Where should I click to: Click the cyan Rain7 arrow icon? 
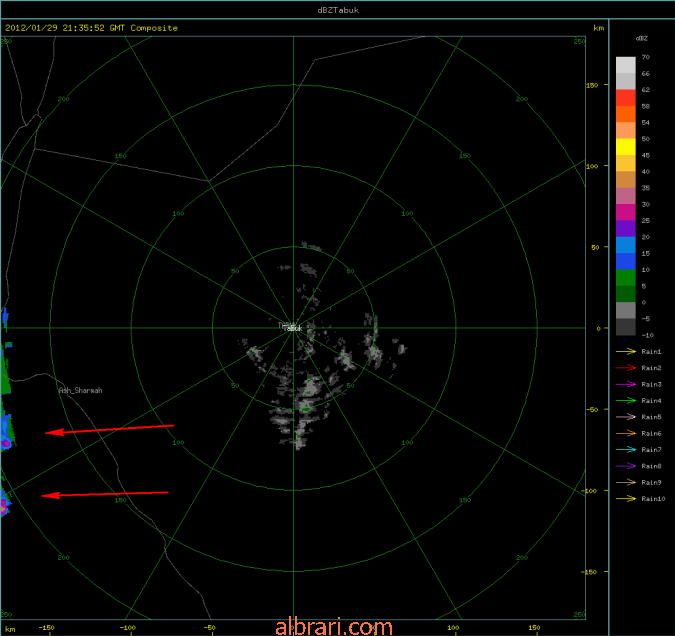pos(626,450)
